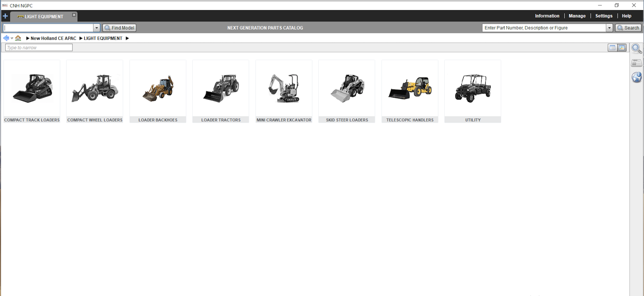Expand the model selection dropdown arrow
This screenshot has height=296, width=644.
click(x=97, y=28)
